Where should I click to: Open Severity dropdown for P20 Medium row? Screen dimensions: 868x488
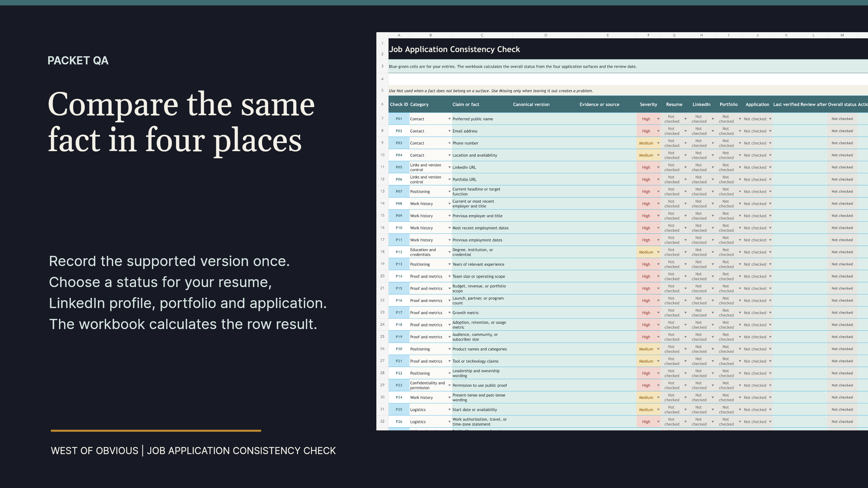tap(658, 349)
